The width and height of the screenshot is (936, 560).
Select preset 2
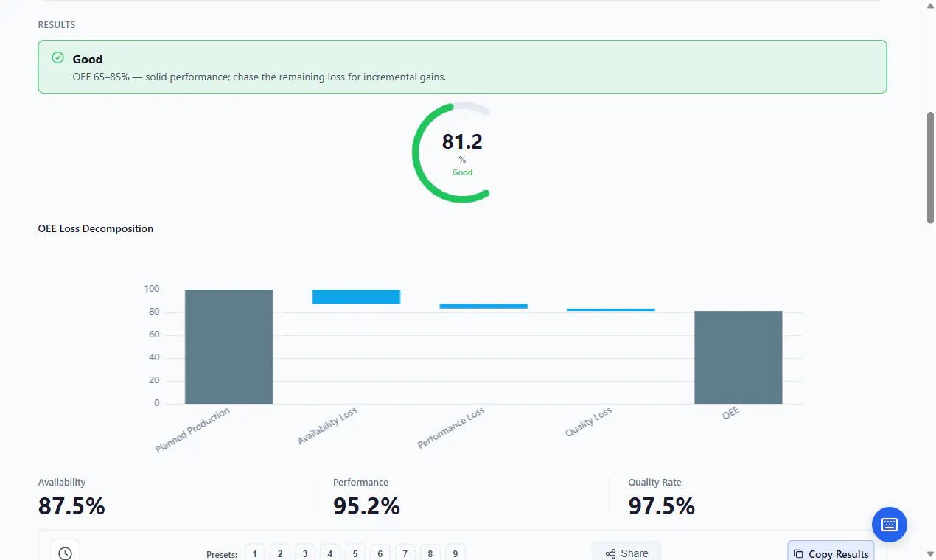[280, 553]
